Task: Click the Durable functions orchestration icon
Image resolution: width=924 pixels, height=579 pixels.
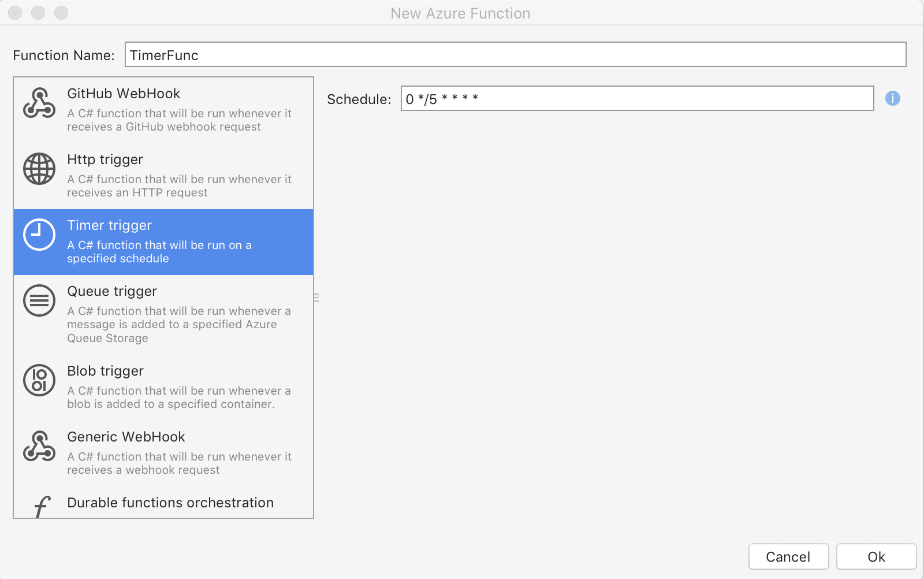Action: point(42,507)
